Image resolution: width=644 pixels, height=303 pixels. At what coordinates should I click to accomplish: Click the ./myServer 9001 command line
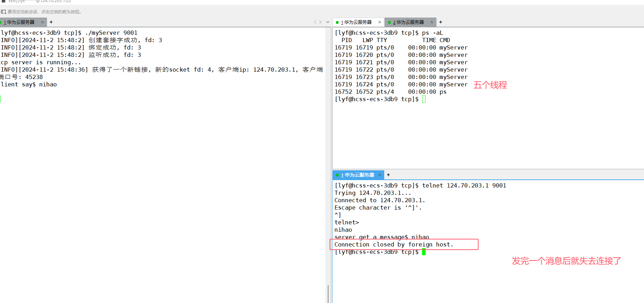[x=69, y=33]
